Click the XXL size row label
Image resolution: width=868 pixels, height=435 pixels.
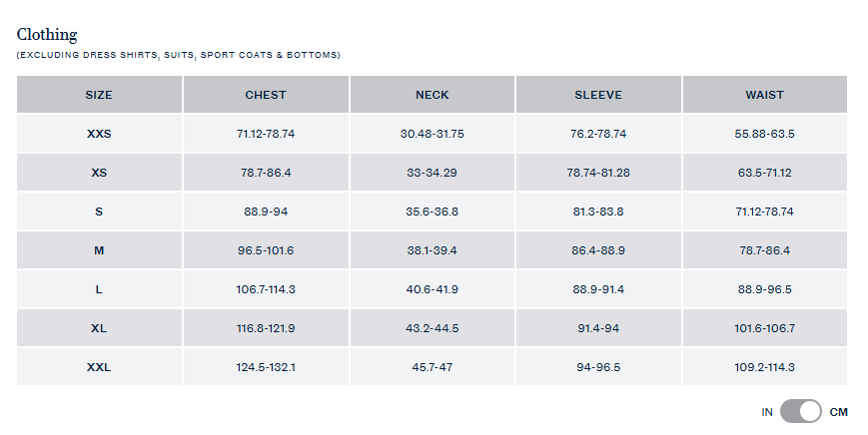pos(99,367)
